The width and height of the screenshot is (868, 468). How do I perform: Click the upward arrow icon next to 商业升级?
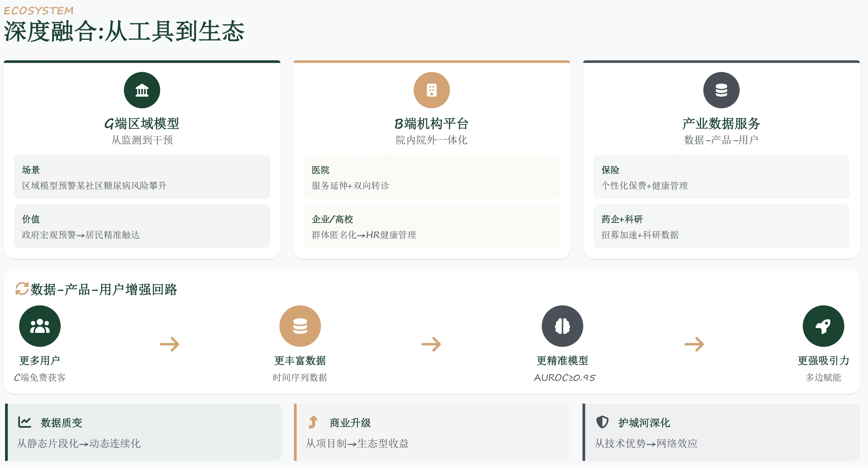coord(313,422)
